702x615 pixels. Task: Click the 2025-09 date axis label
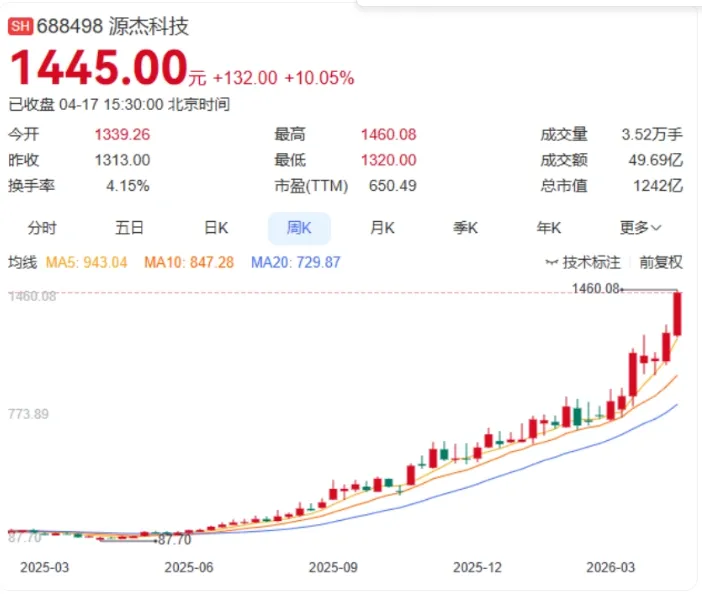(x=333, y=568)
